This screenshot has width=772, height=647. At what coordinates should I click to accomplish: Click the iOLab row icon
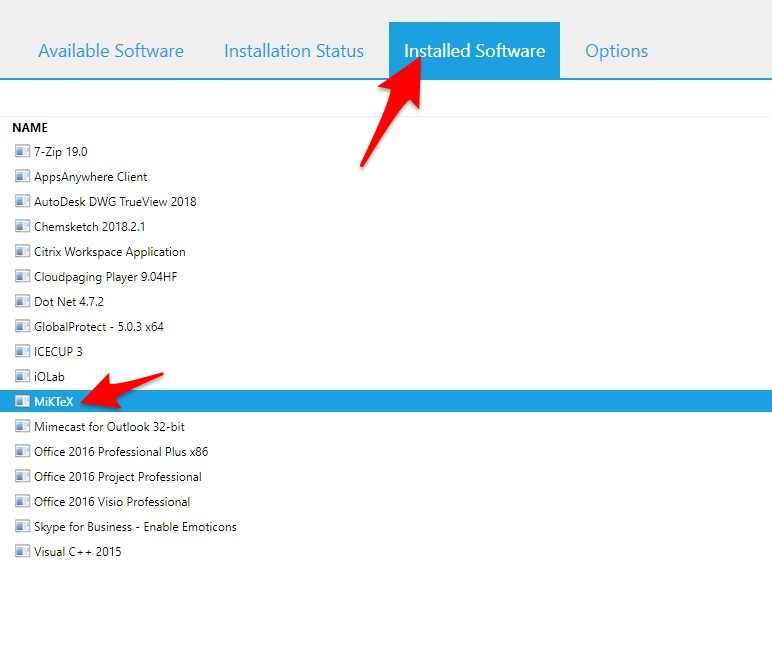[22, 376]
